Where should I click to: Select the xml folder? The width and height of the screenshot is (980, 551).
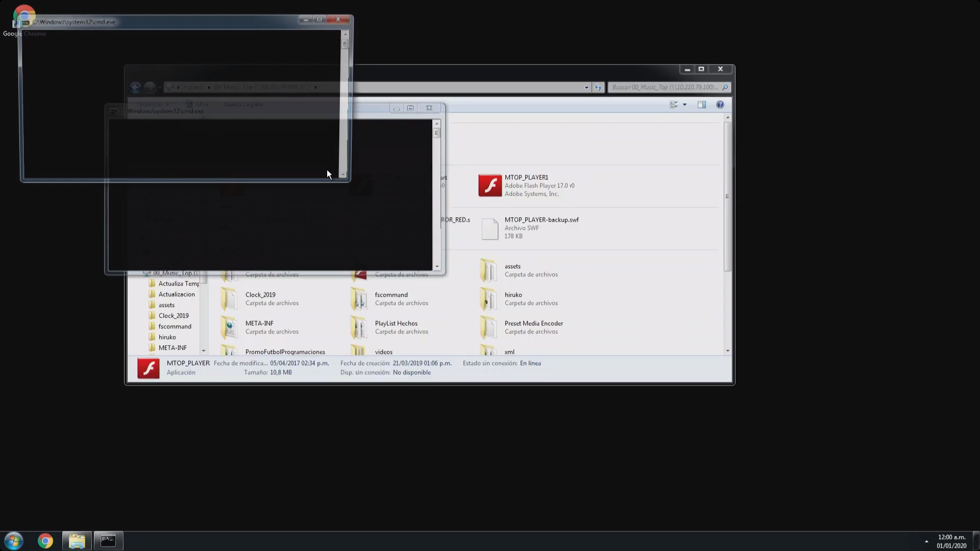[x=498, y=352]
